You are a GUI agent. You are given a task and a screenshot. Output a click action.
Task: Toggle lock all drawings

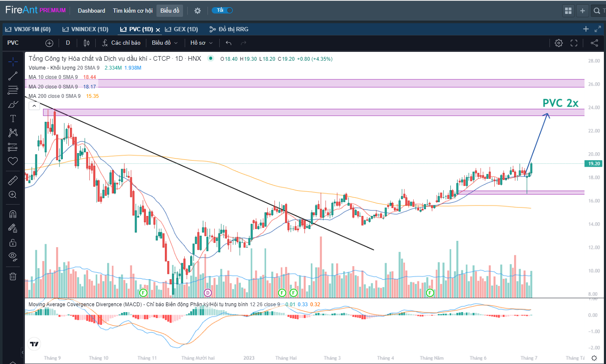click(x=13, y=243)
